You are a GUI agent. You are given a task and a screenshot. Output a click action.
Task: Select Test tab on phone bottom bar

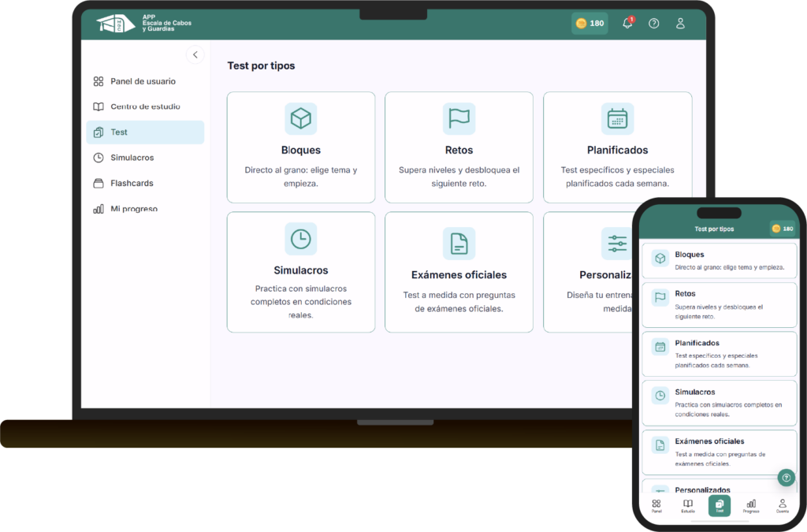[x=719, y=506]
